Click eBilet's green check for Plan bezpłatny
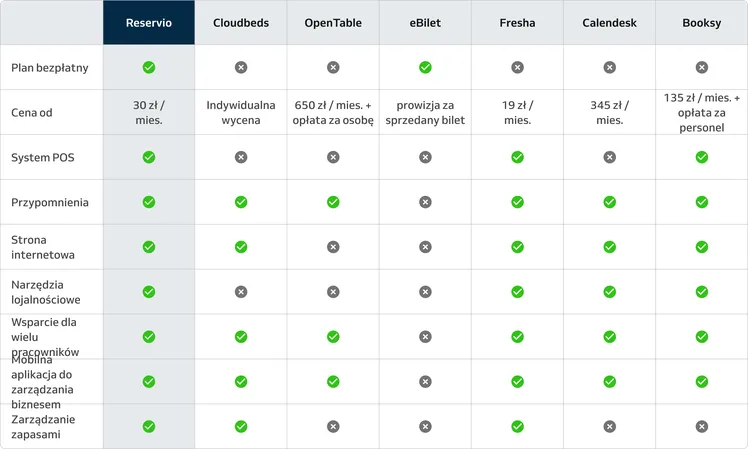 point(425,67)
